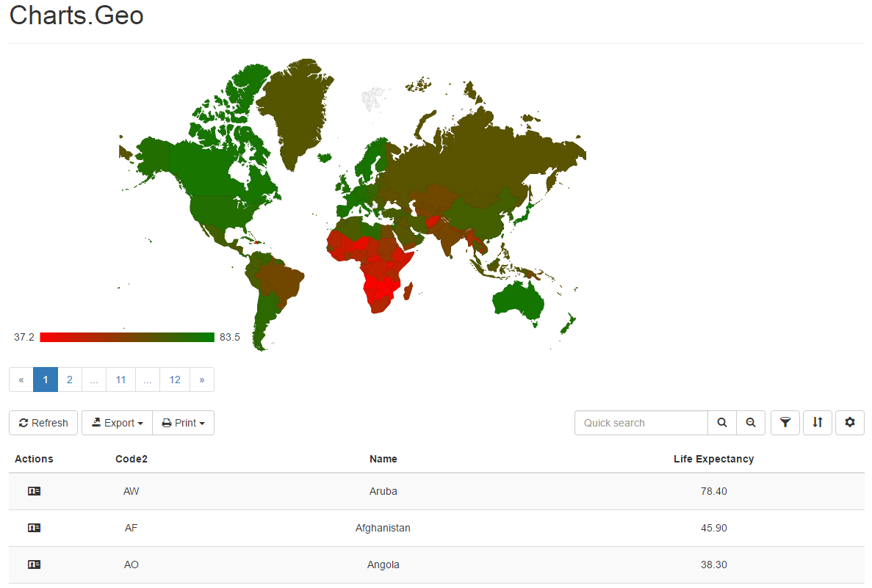Select page 12 in the pagination
The width and height of the screenshot is (872, 588).
tap(175, 380)
